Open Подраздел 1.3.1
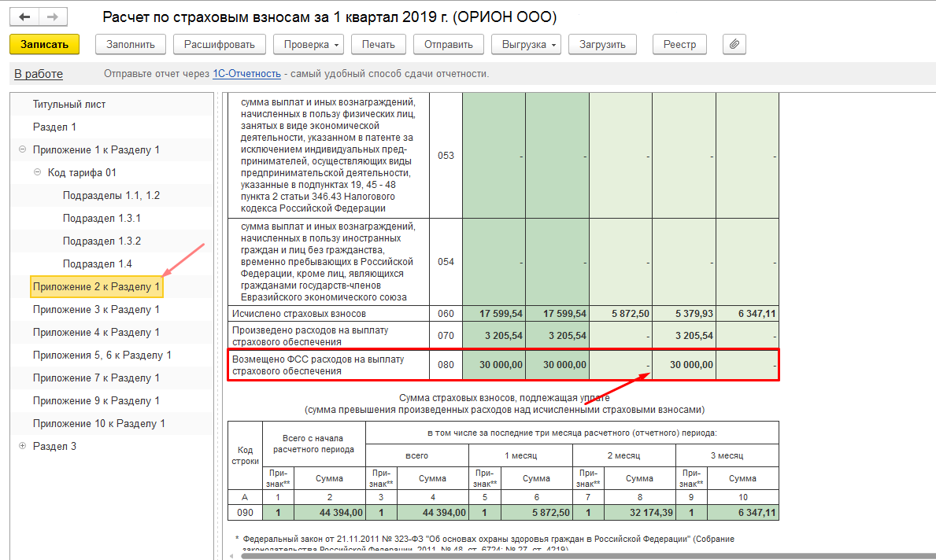The image size is (936, 560). tap(102, 219)
